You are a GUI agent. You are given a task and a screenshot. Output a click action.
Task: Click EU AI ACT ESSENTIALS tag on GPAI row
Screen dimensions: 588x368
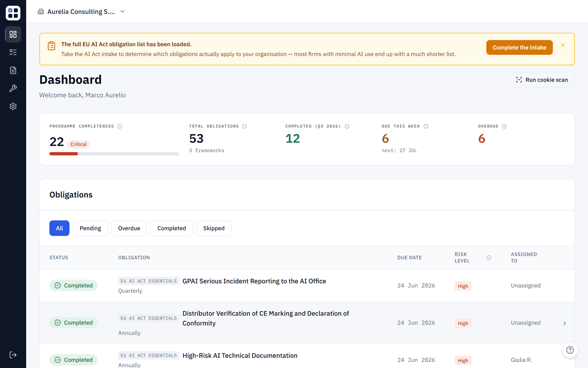[x=149, y=281]
